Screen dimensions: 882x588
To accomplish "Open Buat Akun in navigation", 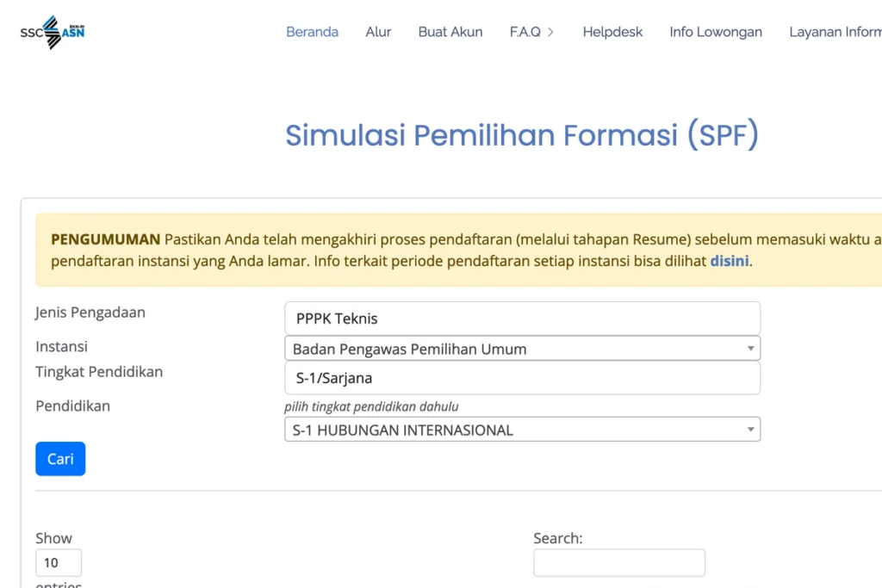I will click(x=450, y=32).
